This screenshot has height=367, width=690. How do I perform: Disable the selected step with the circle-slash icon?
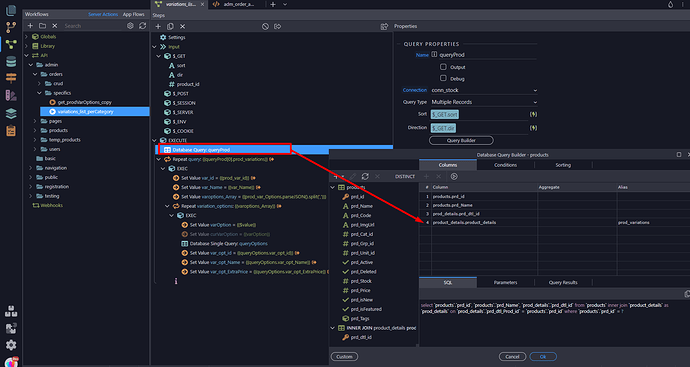(x=265, y=26)
